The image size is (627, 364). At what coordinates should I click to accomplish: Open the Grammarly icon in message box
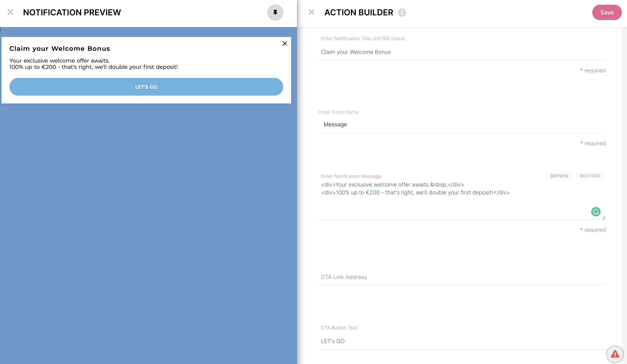click(x=596, y=212)
